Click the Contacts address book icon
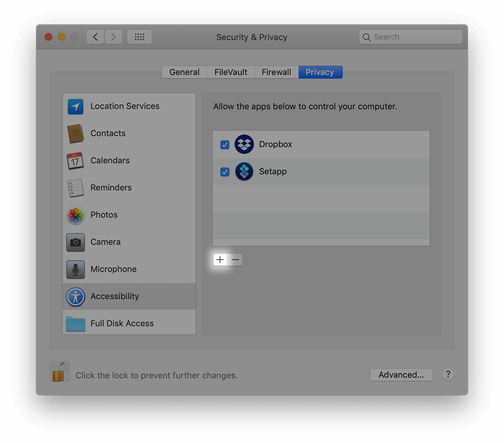This screenshot has height=443, width=504. point(76,133)
